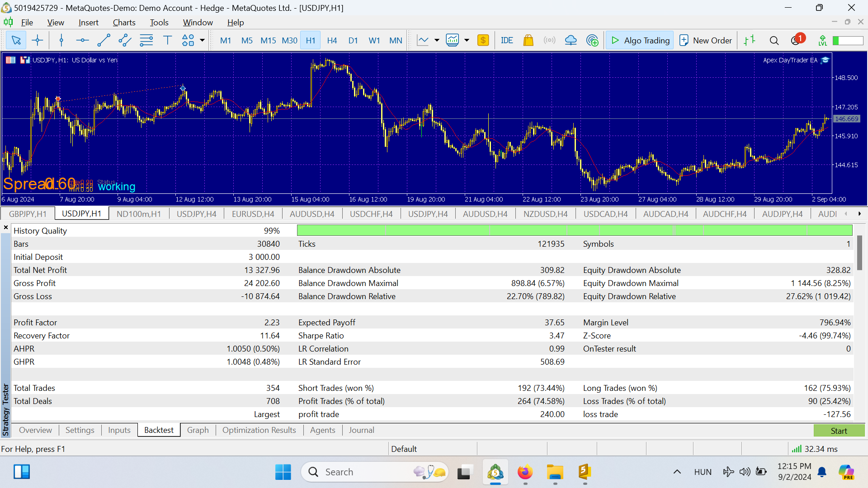Toggle Algo Trading on or off
This screenshot has height=488, width=868.
coord(639,40)
